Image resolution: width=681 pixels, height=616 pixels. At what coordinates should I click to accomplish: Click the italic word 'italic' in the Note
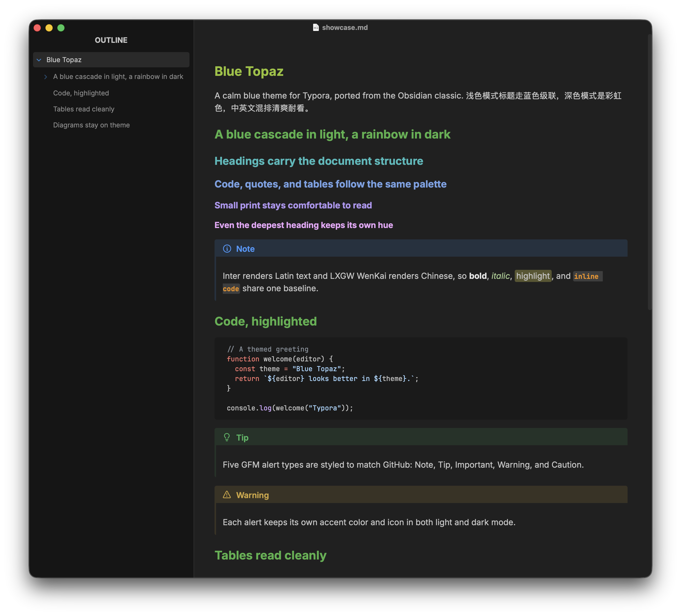[x=500, y=276]
